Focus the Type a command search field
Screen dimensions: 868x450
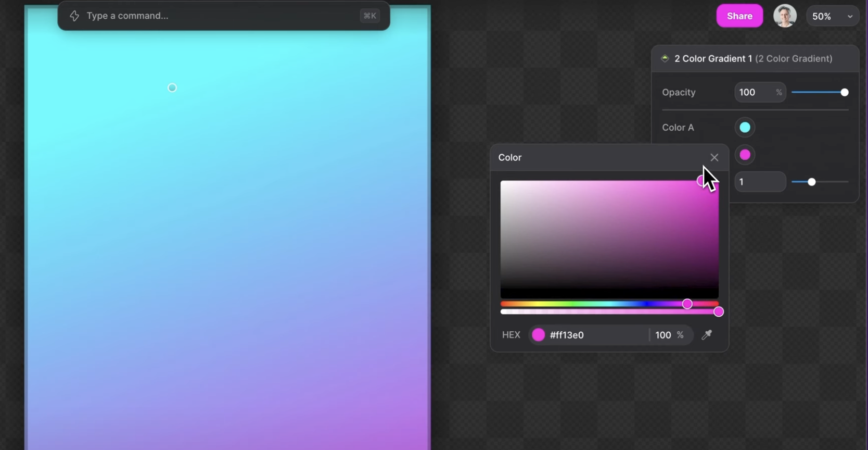[219, 16]
